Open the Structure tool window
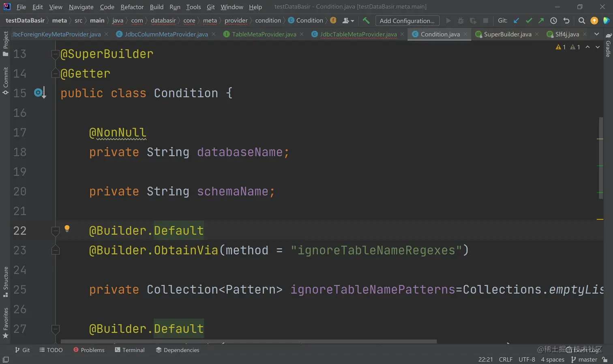The height and width of the screenshot is (364, 613). pyautogui.click(x=5, y=282)
